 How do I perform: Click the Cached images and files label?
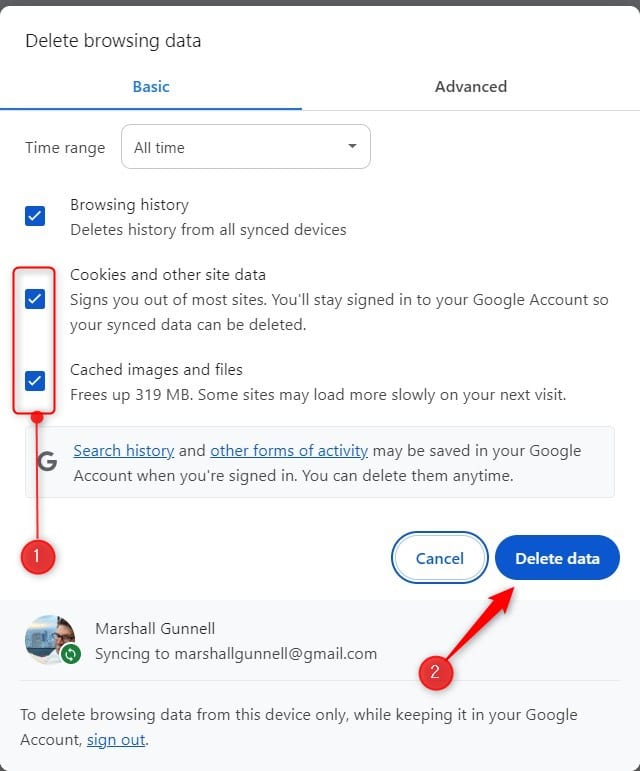(156, 369)
